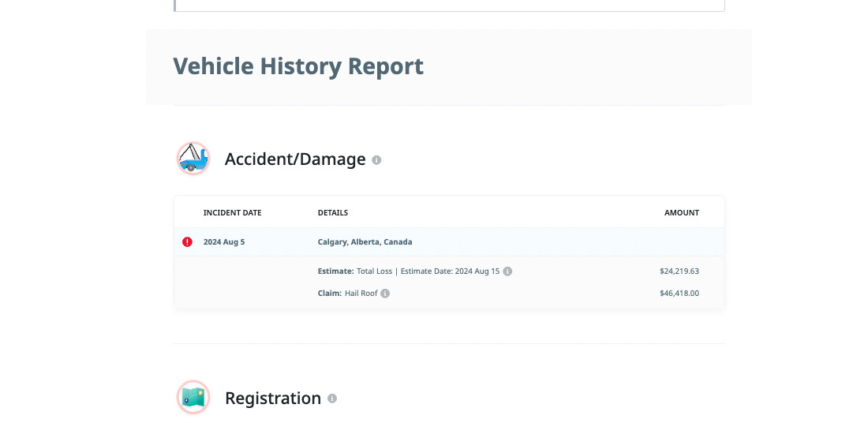Show info tooltip beside Registration heading
The width and height of the screenshot is (868, 423).
pos(332,399)
